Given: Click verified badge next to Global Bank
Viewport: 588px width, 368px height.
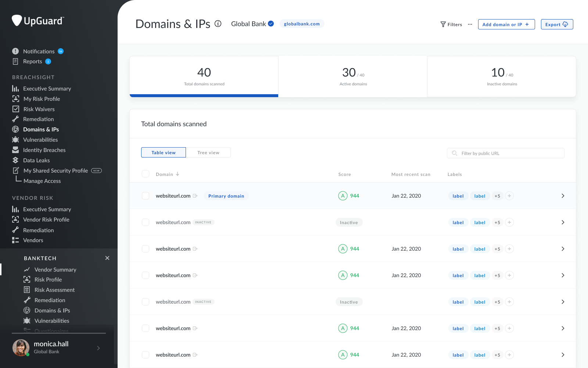Looking at the screenshot, I should [x=271, y=24].
